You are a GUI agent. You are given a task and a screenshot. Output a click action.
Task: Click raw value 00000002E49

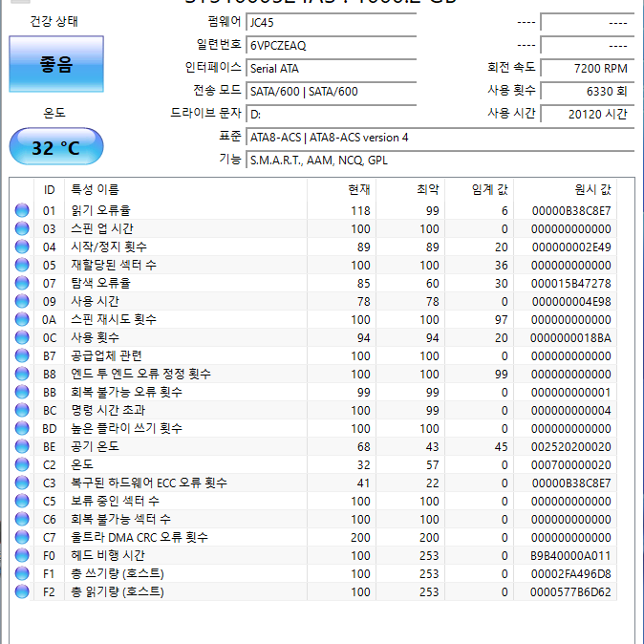coord(571,247)
